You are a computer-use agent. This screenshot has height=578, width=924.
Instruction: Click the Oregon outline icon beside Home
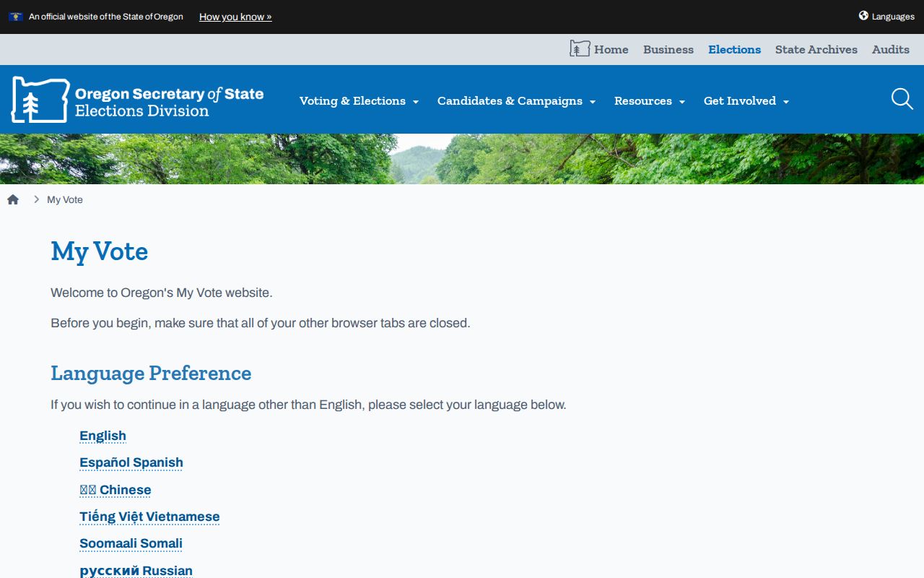580,48
